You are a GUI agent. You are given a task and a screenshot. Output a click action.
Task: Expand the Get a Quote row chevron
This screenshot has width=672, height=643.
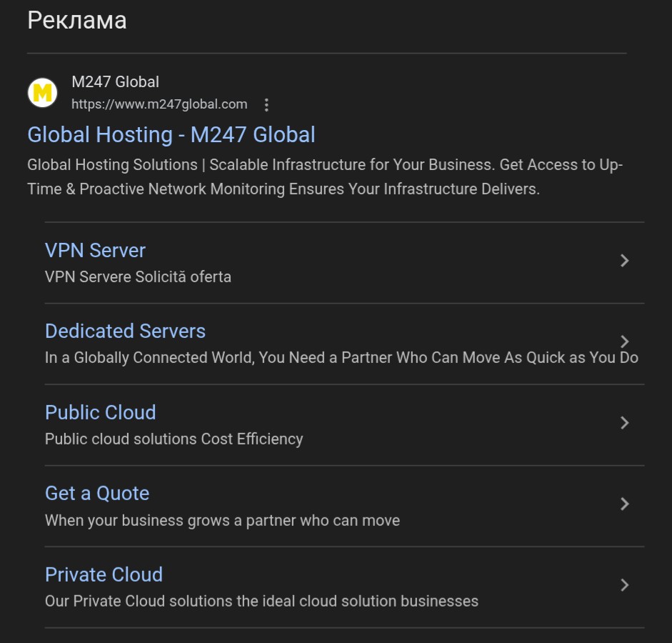tap(624, 504)
